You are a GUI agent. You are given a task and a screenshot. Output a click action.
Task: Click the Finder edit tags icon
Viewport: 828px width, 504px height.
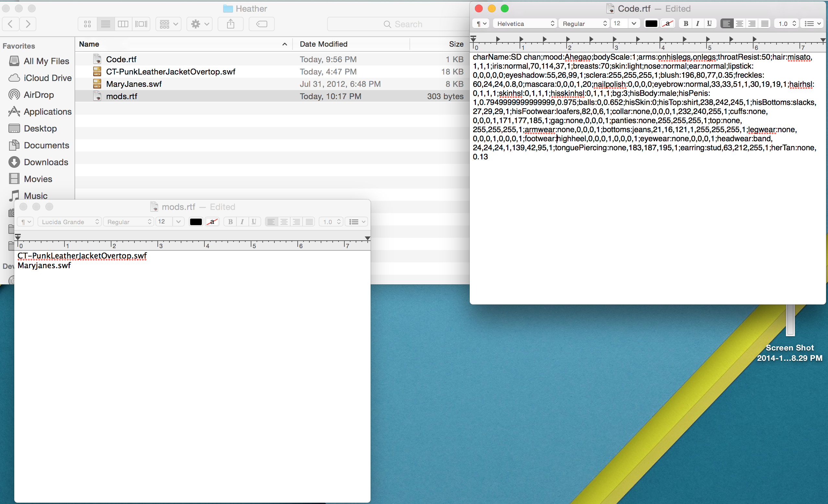pyautogui.click(x=261, y=24)
